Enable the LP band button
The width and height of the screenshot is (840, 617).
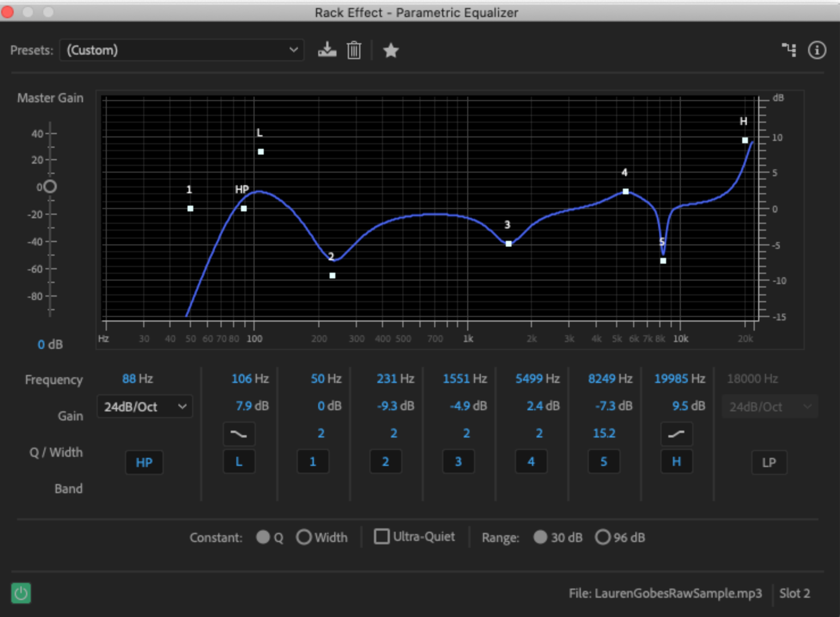point(769,462)
